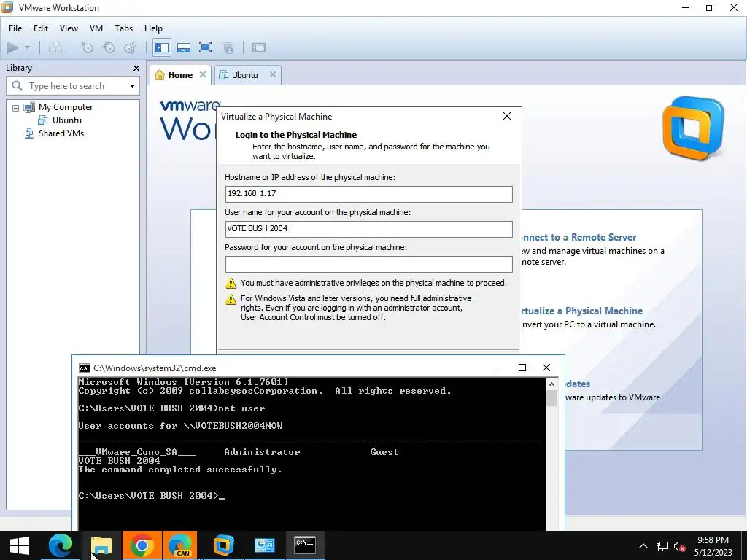The height and width of the screenshot is (560, 747).
Task: Click the Password field in the dialog
Action: point(368,264)
